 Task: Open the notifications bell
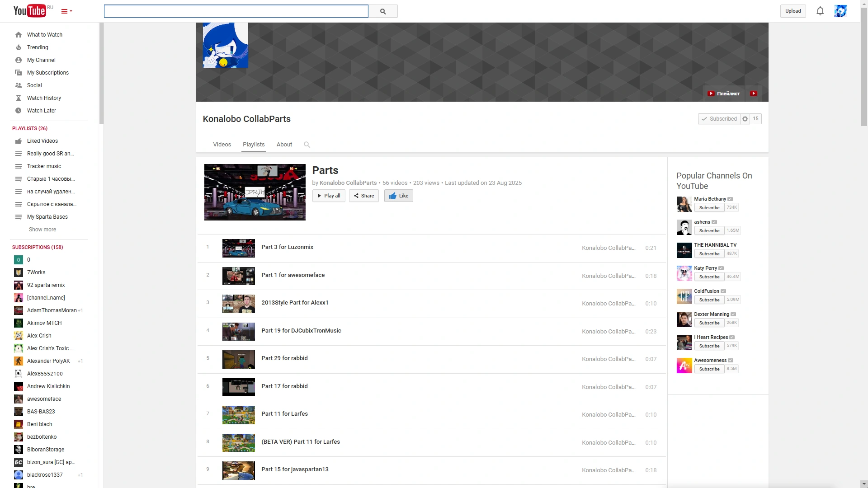[x=820, y=11]
